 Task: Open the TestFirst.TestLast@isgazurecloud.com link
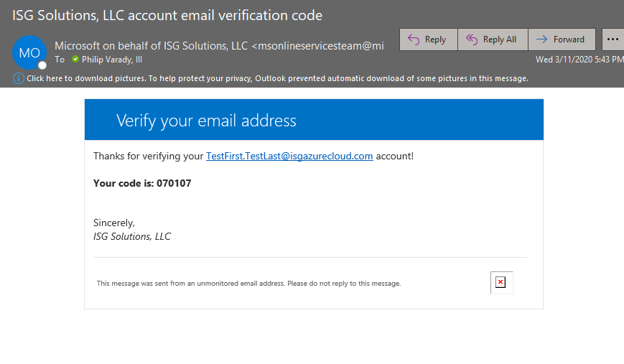click(x=289, y=156)
